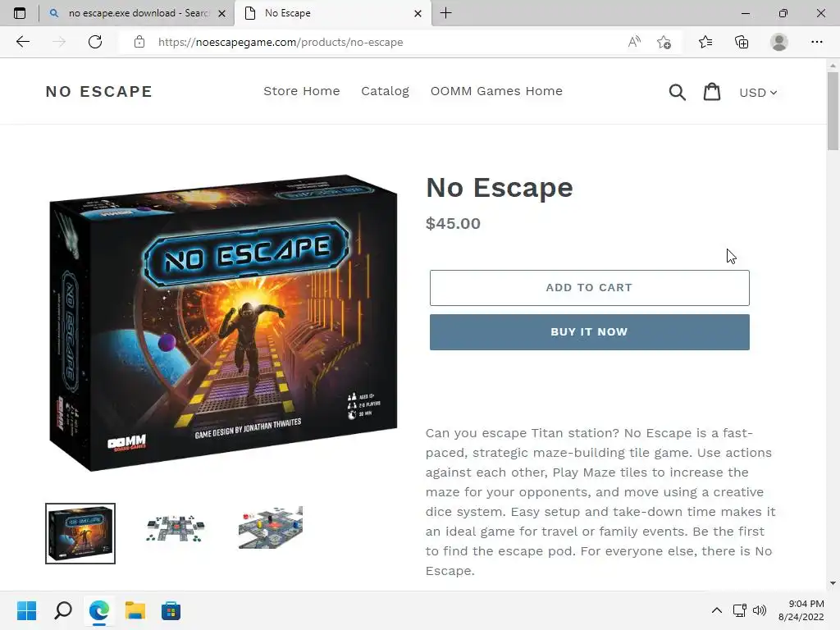Screen dimensions: 840x630
Task: Open the tab actions menu icon
Action: click(x=20, y=13)
